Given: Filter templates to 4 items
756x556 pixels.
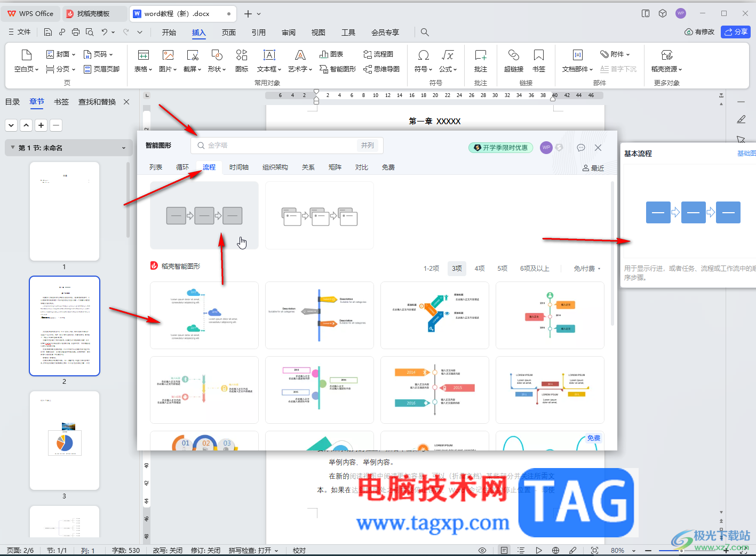Looking at the screenshot, I should [x=480, y=268].
